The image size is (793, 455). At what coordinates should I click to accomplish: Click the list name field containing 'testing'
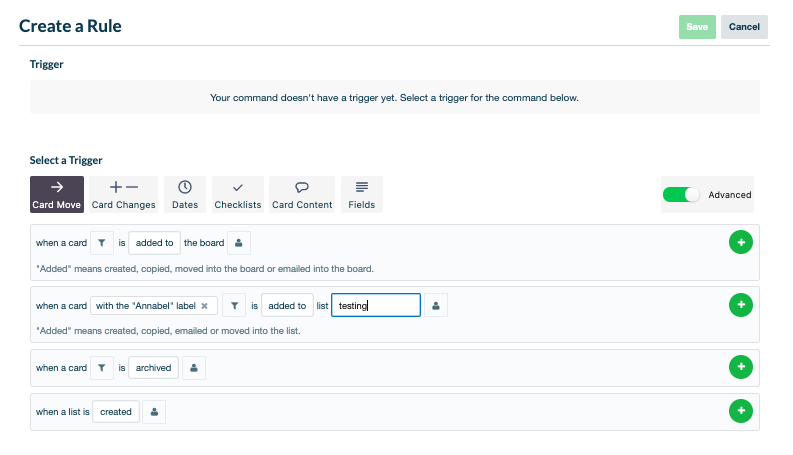(376, 305)
